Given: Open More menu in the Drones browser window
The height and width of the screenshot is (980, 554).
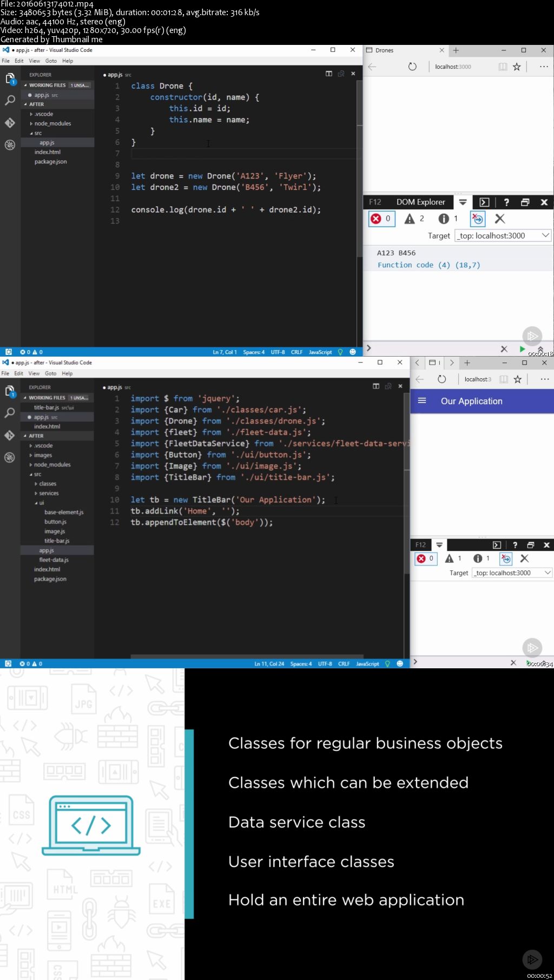Looking at the screenshot, I should [544, 67].
